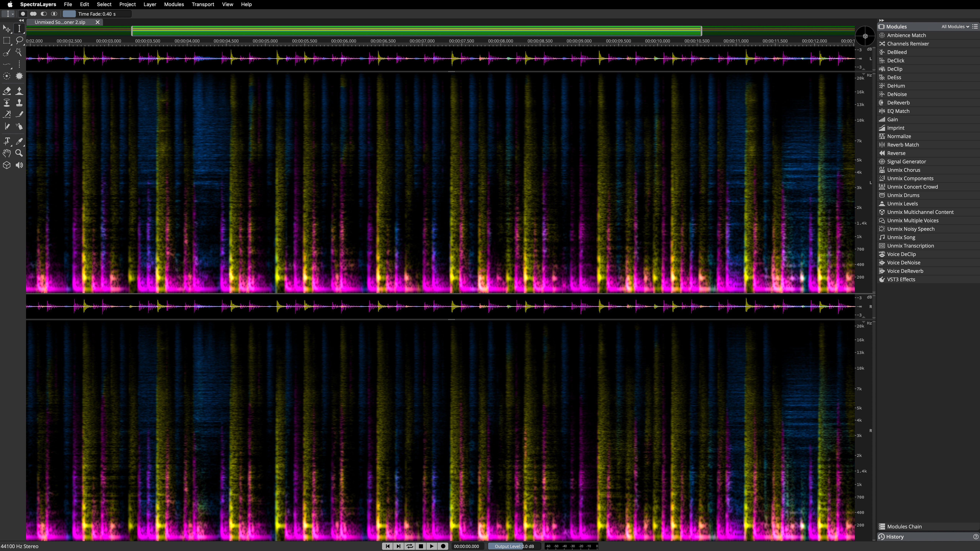
Task: Click the circular display compass control
Action: (865, 36)
